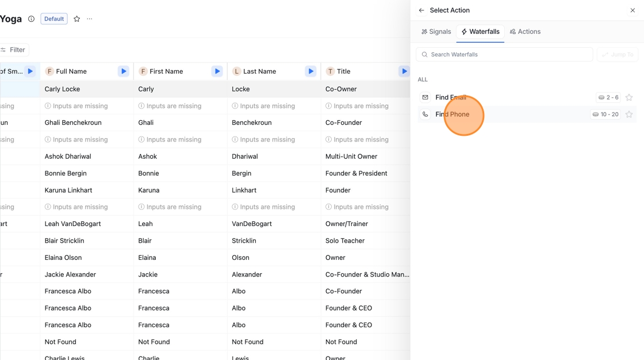The width and height of the screenshot is (644, 360).
Task: Click the Last Name column header
Action: 274,71
